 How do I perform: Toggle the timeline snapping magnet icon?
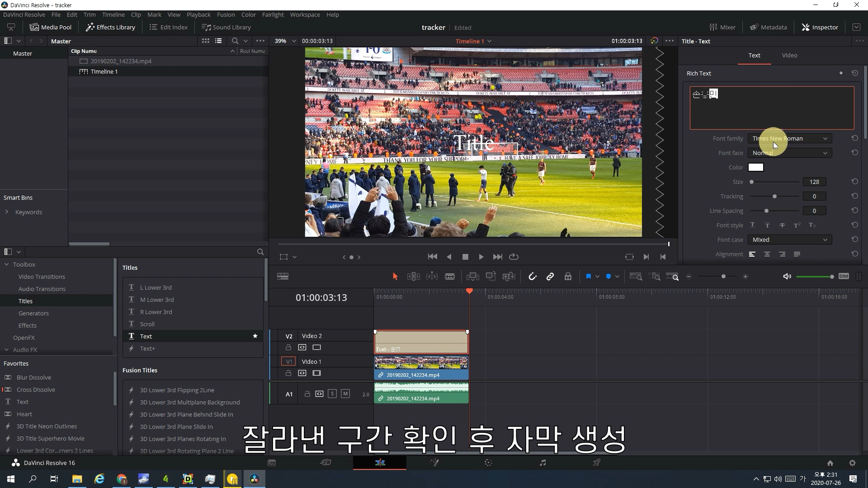click(532, 277)
